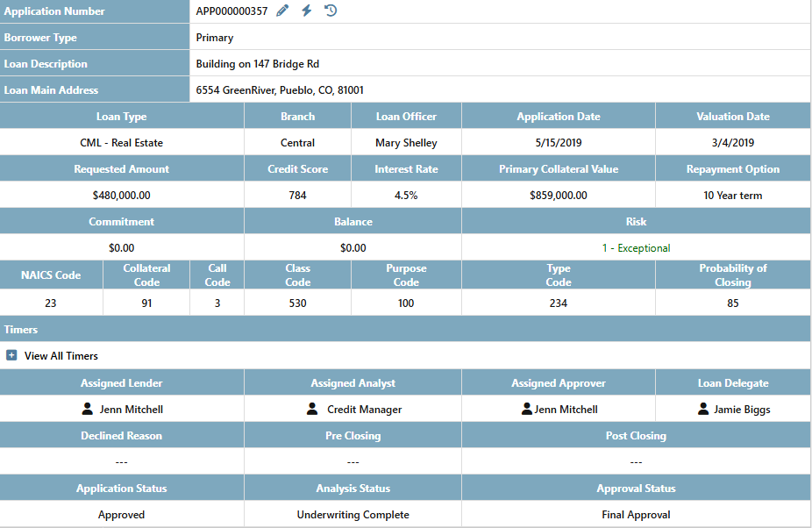Click the 1 - Exceptional risk rating
This screenshot has width=812, height=528.
(x=636, y=248)
